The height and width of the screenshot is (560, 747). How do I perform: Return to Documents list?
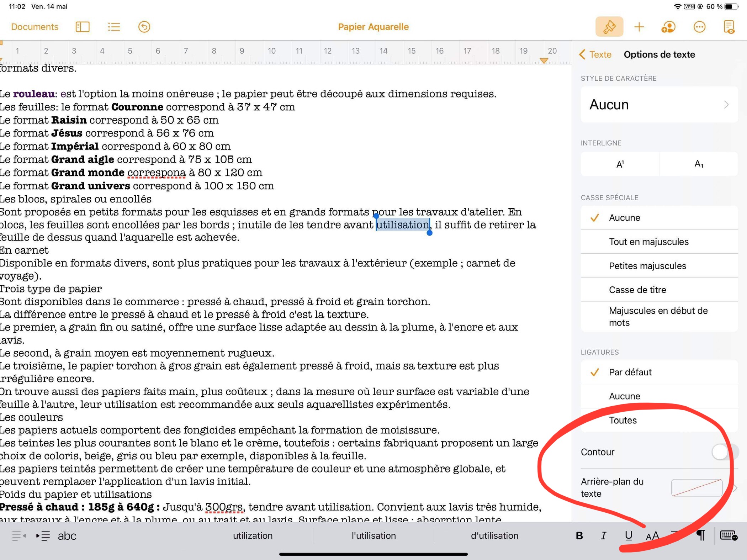[35, 27]
